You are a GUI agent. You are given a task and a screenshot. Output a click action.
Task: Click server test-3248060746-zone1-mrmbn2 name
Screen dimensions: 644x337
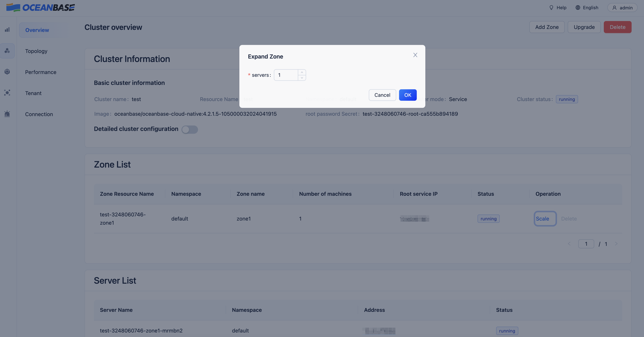(141, 330)
